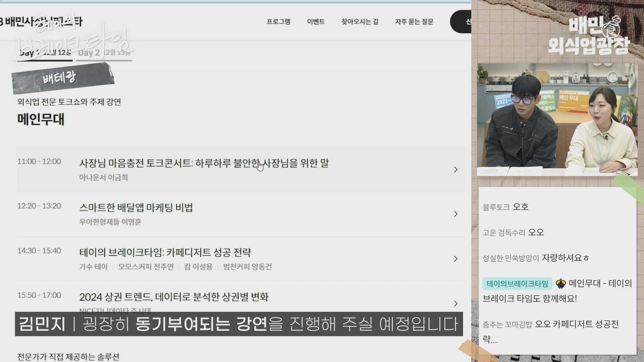
Task: Click 외식업 전문 토크쇼와 주제 강연 subtitle
Action: 69,102
